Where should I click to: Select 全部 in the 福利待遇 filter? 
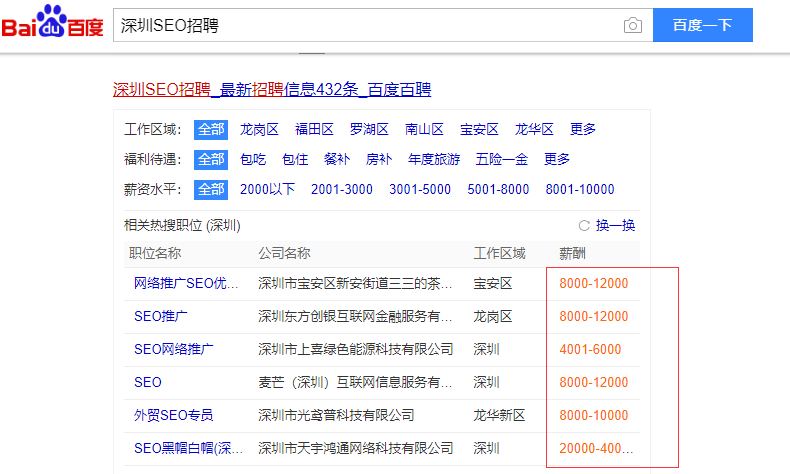211,159
